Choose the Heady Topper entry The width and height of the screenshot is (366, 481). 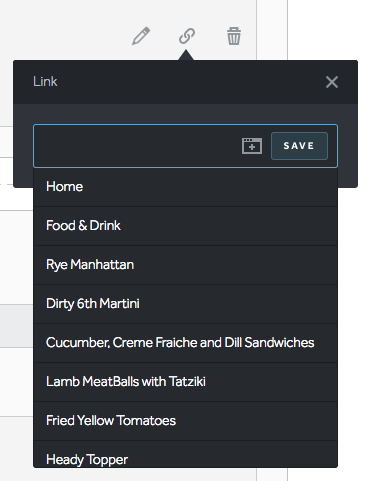185,454
